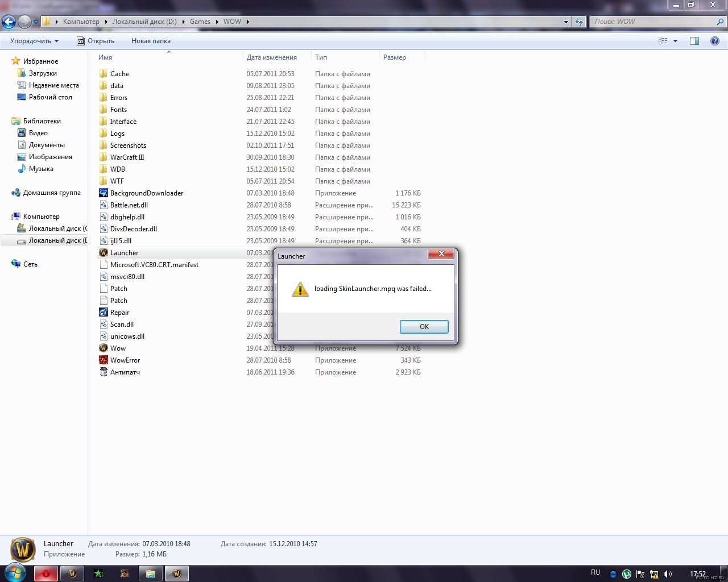The height and width of the screenshot is (582, 728).
Task: Click the RU language indicator
Action: click(x=595, y=572)
